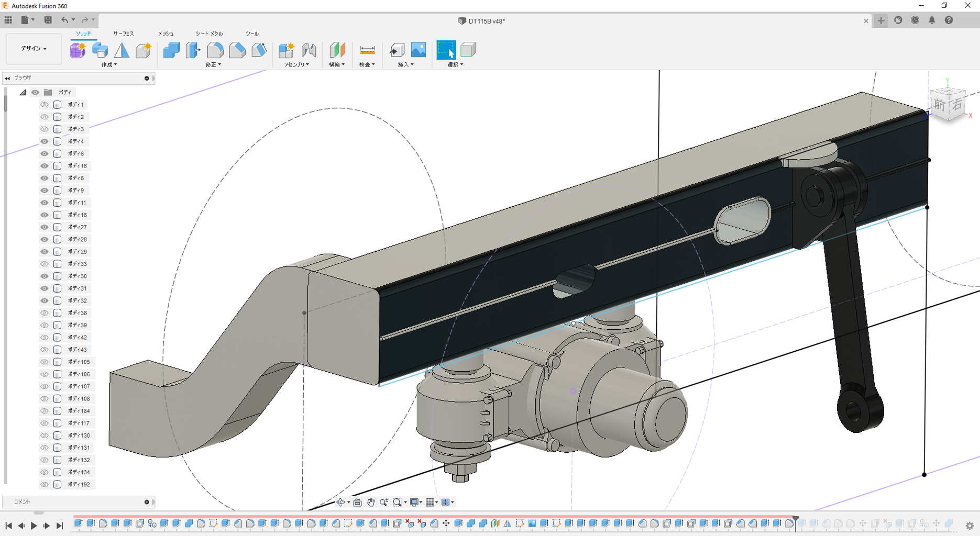Collapse the ボディ folder in the browser
Screen dimensions: 980x536
point(23,93)
